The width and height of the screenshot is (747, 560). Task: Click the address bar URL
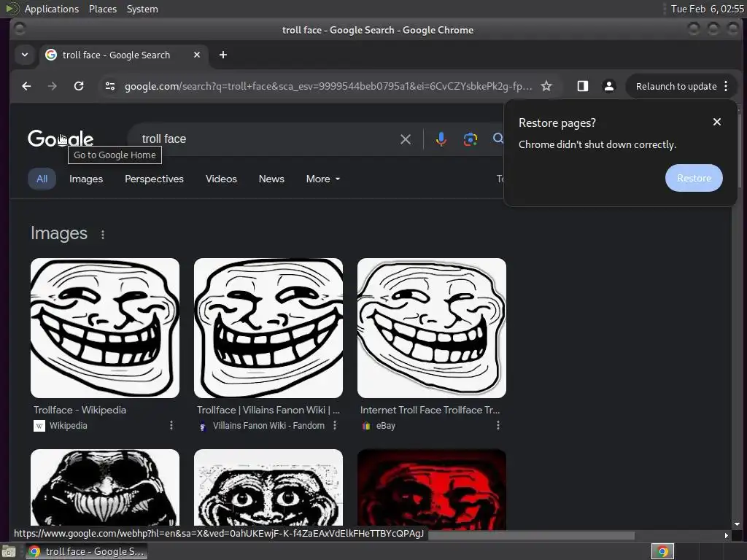coord(328,86)
